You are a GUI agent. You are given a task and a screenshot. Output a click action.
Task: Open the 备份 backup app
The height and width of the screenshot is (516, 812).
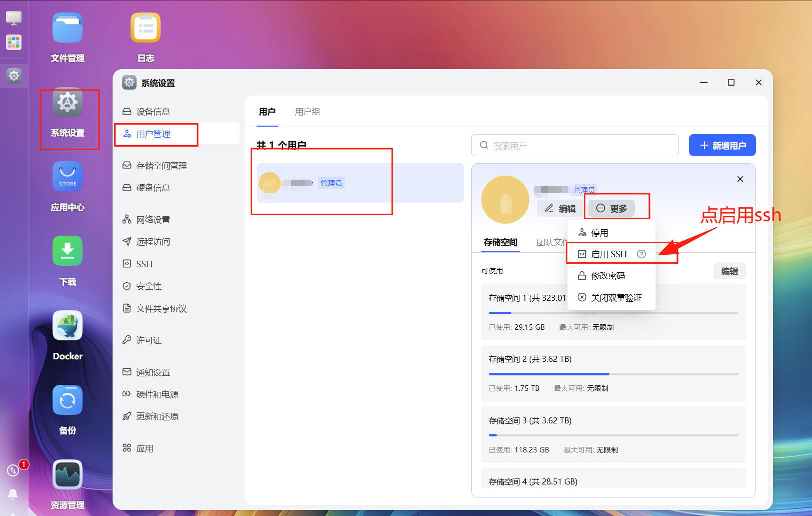pos(68,400)
